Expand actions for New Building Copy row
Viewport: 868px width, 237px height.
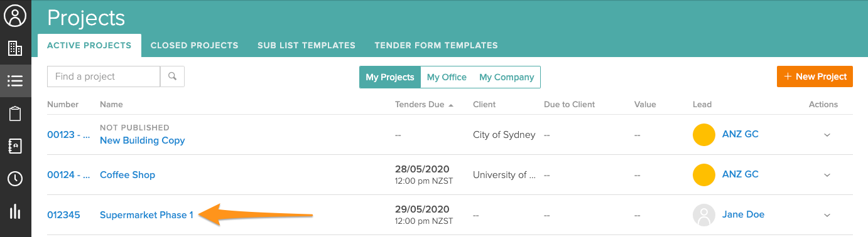pyautogui.click(x=827, y=135)
